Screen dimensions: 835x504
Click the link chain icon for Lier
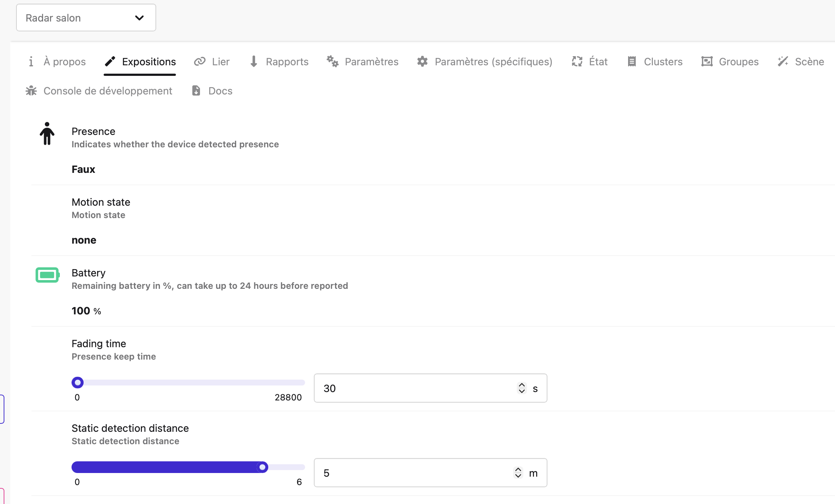(x=200, y=62)
